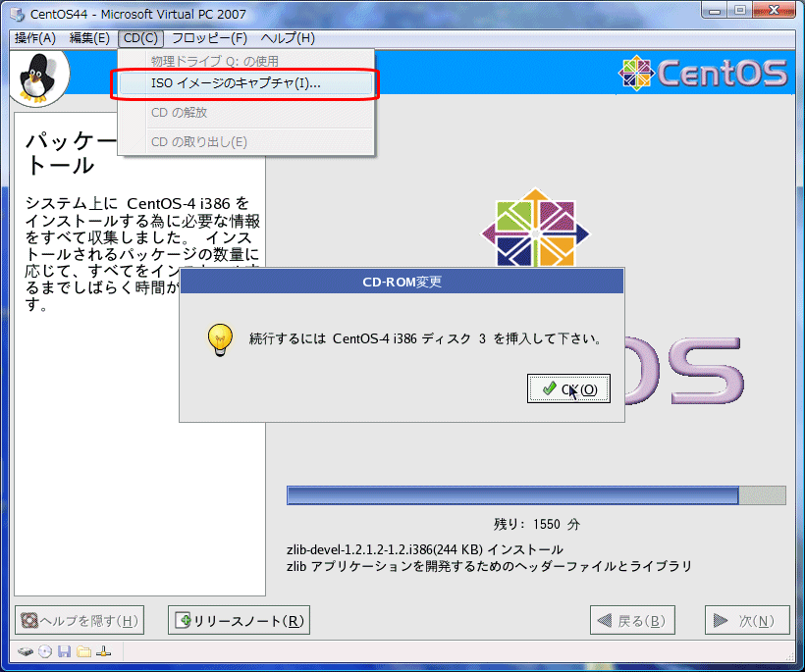Click the shared folder status bar icon
805x672 pixels.
tap(83, 651)
